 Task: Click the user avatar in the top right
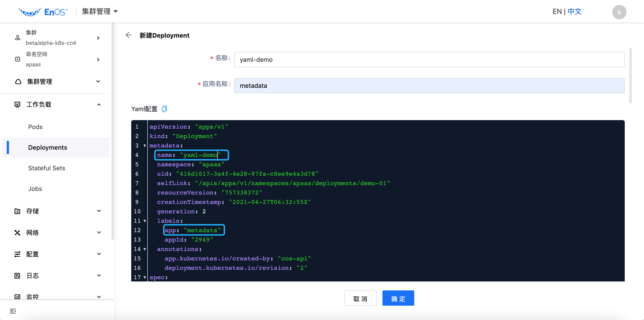point(619,12)
